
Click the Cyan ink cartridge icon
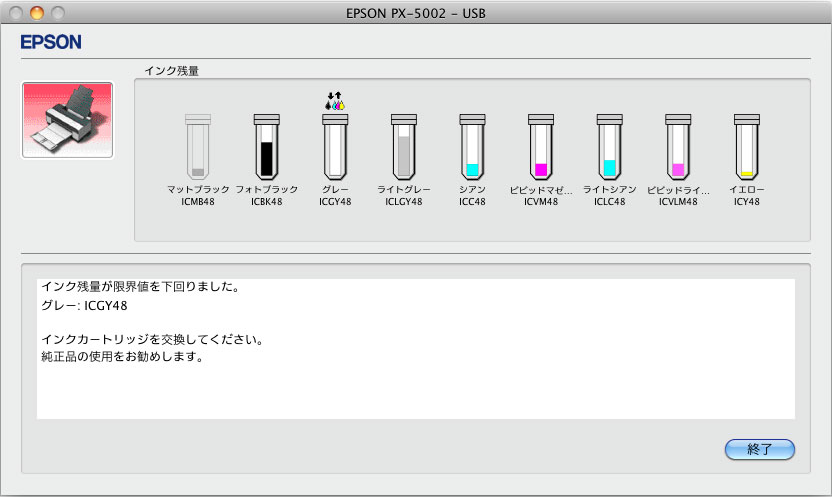coord(472,147)
